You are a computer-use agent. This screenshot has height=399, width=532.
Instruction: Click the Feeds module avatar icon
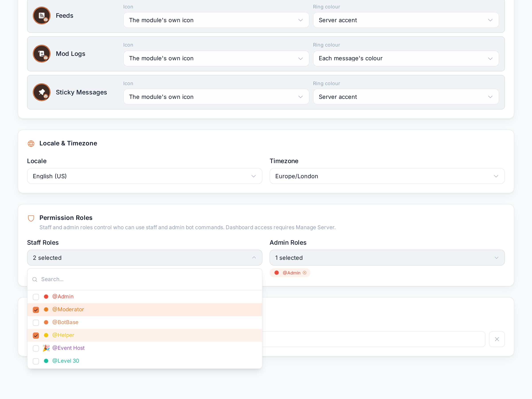(42, 16)
